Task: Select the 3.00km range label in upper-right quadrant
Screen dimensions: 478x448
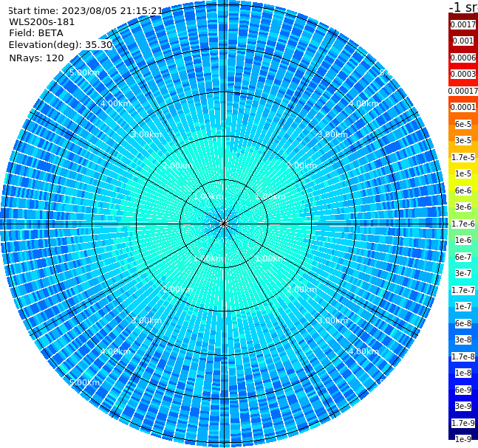Action: click(332, 134)
